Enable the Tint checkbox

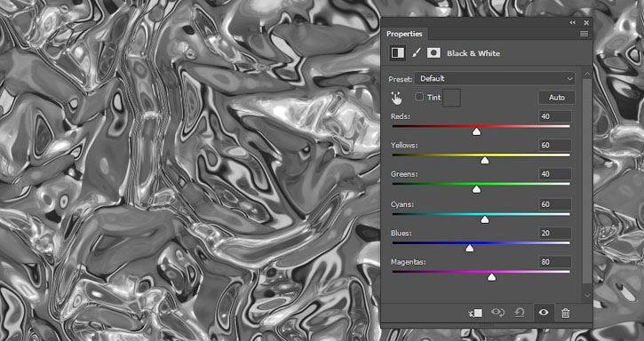click(x=419, y=97)
